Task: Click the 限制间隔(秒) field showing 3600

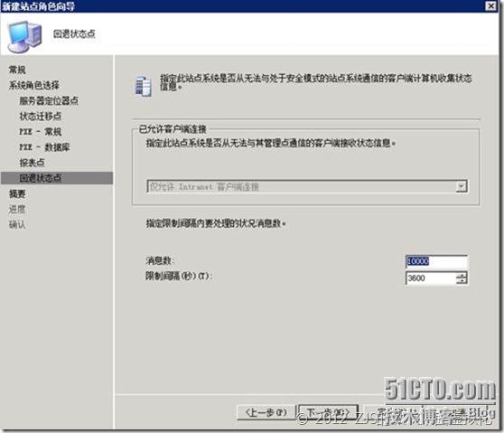Action: pos(431,278)
